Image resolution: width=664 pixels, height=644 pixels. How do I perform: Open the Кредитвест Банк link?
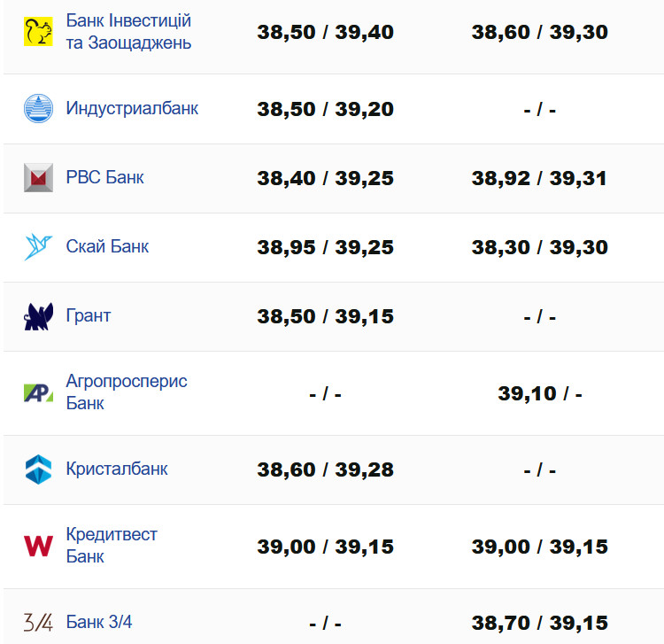click(x=112, y=546)
